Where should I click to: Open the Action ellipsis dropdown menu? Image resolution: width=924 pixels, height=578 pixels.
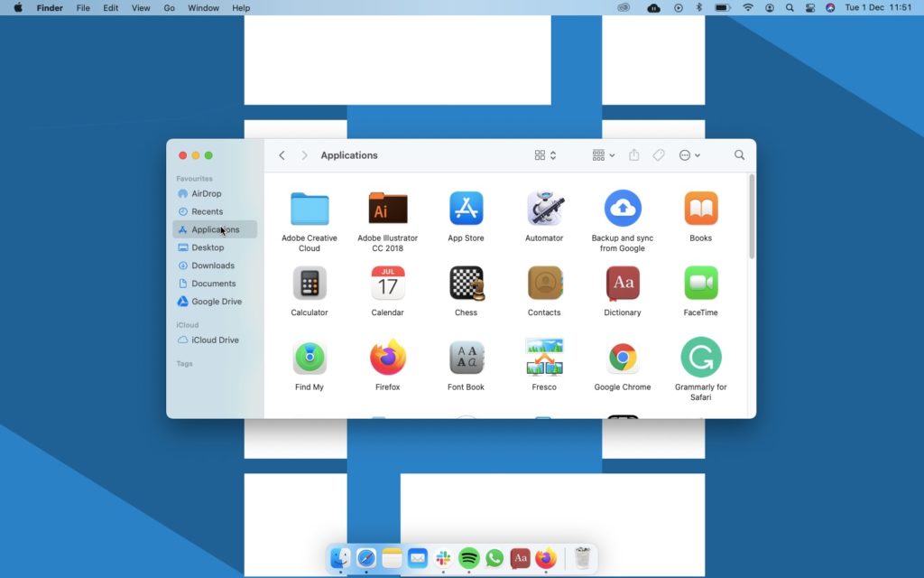689,155
